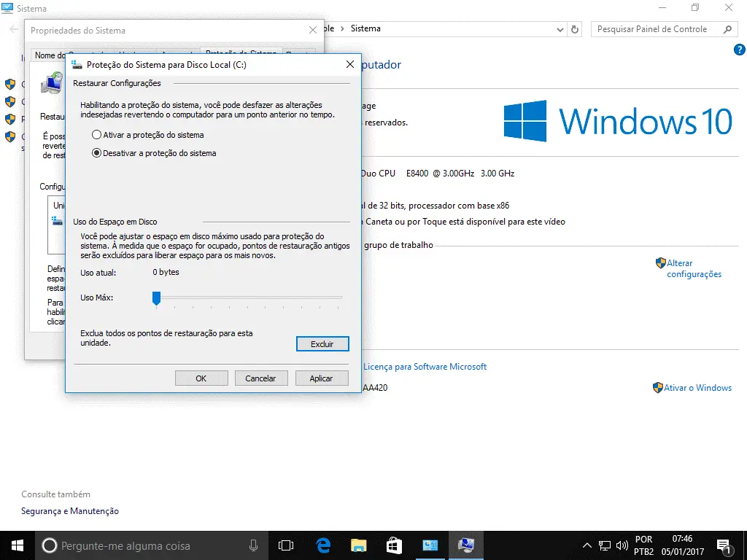Click the Sistema window title icon
Image resolution: width=747 pixels, height=560 pixels.
click(x=7, y=8)
